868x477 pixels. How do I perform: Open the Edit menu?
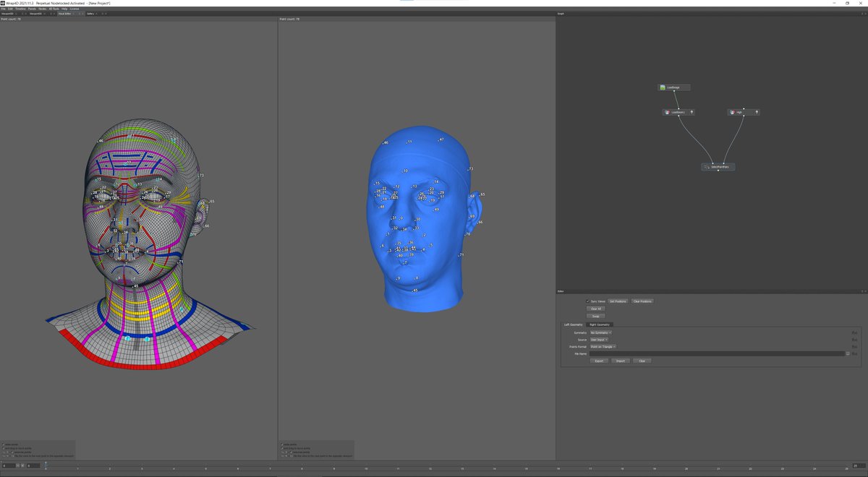[10, 9]
